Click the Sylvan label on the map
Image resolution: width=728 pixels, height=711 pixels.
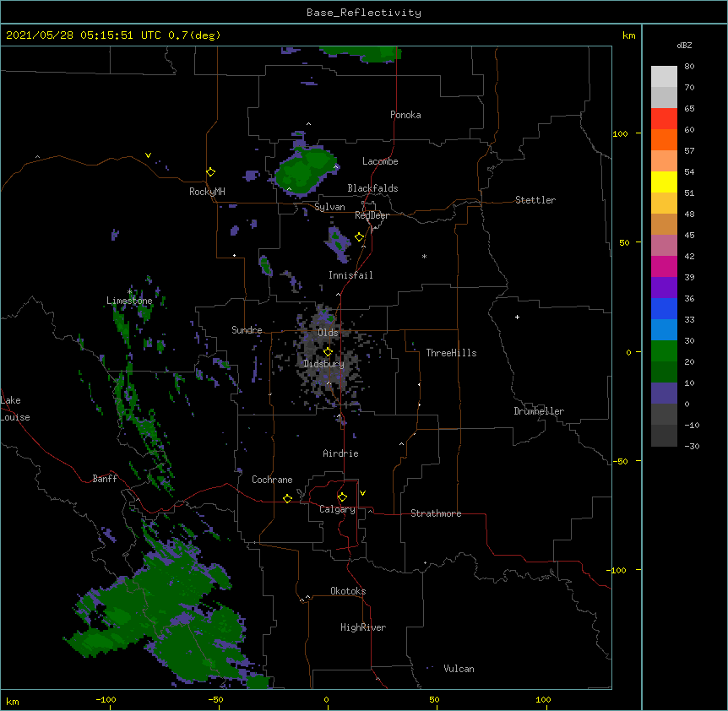tap(329, 207)
